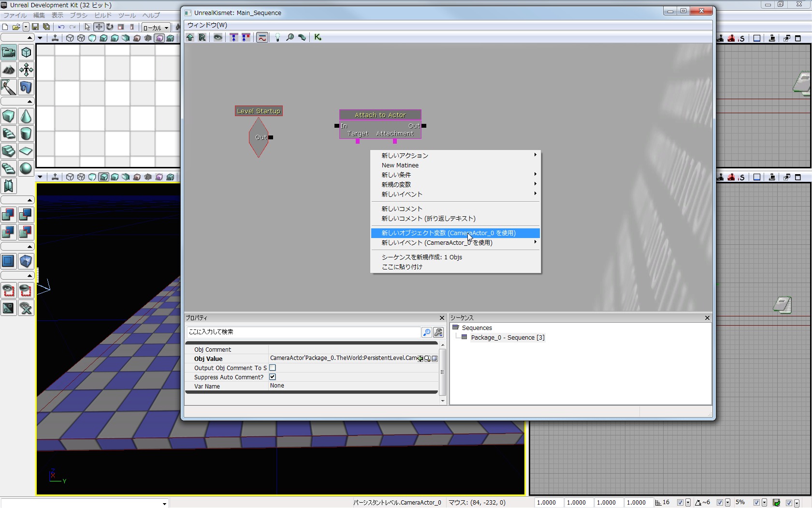Click the Attach to Actor node title
The image size is (812, 508).
(x=380, y=115)
